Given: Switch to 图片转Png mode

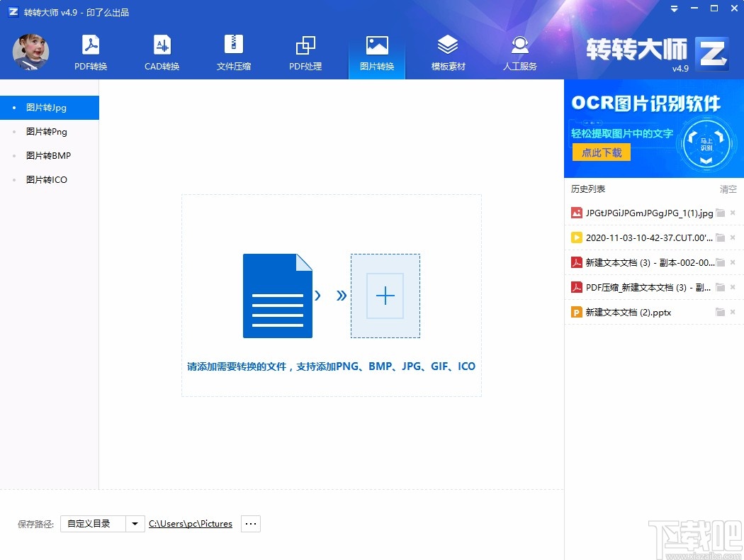Looking at the screenshot, I should (x=47, y=131).
